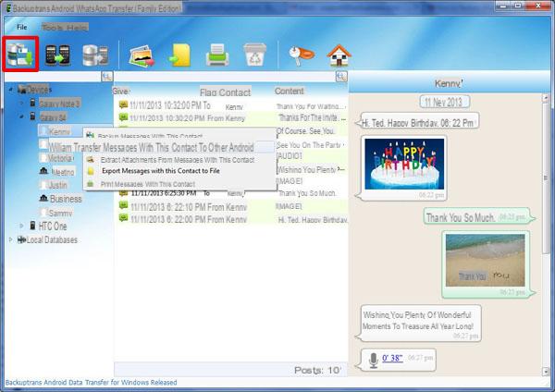Viewport: 555px width, 392px height.
Task: Click the device tree search input field
Action: tap(53, 76)
